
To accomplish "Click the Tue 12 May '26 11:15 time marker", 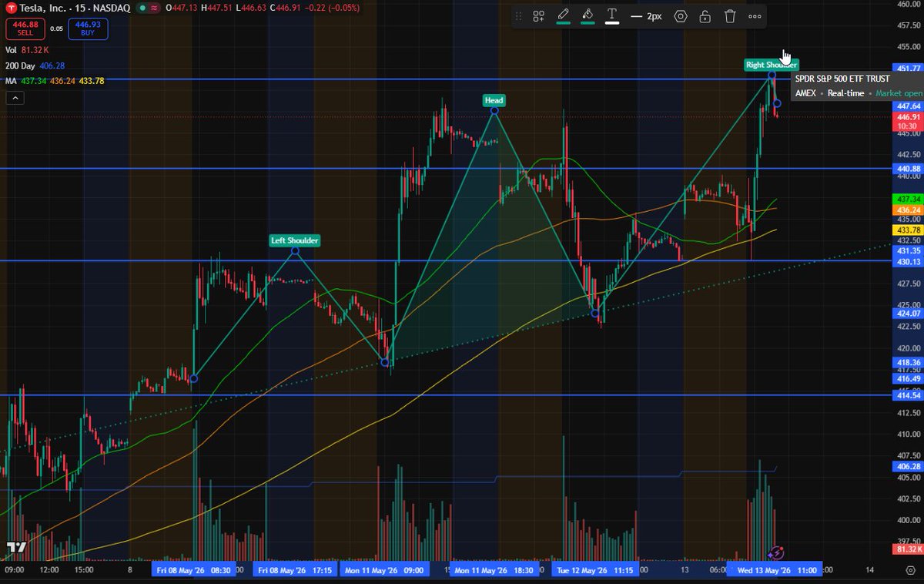I will click(x=594, y=570).
